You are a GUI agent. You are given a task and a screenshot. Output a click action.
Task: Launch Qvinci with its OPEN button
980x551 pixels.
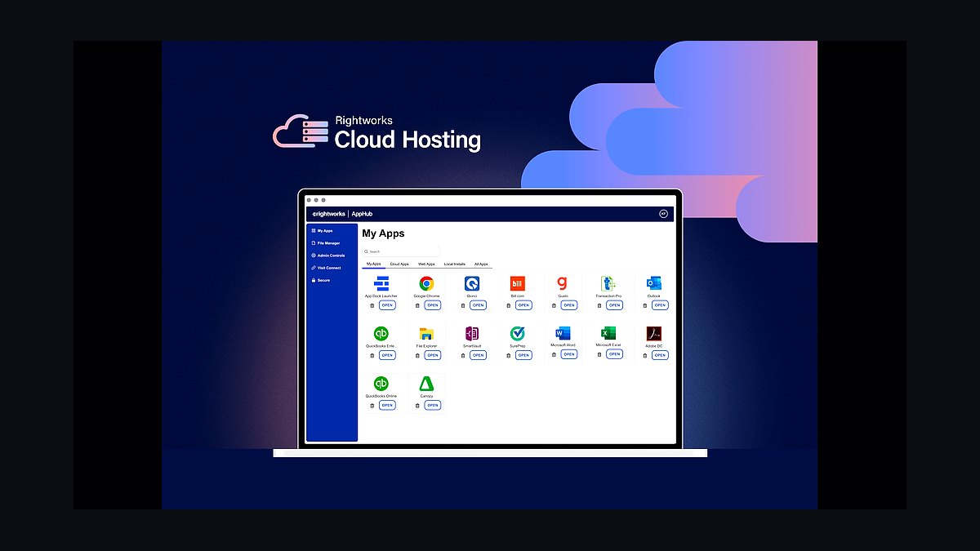479,305
